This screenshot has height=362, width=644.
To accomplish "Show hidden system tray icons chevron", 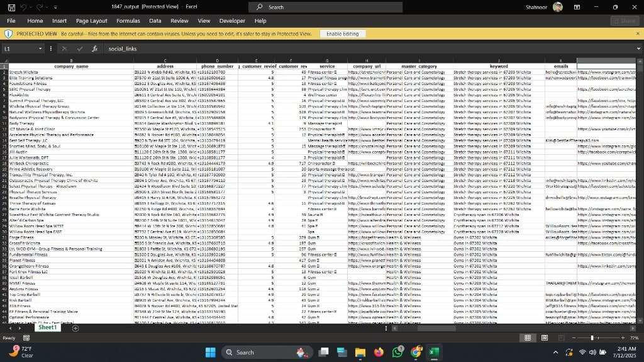I will pos(555,353).
